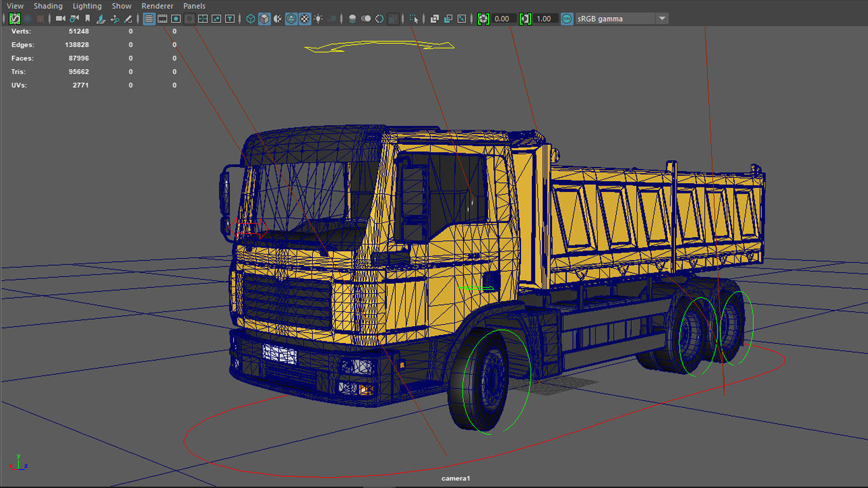Click the film gate icon
The height and width of the screenshot is (488, 868).
164,18
